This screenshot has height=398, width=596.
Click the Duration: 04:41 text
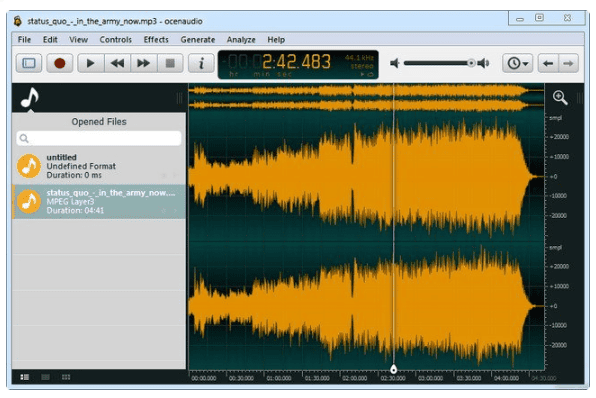pyautogui.click(x=75, y=211)
